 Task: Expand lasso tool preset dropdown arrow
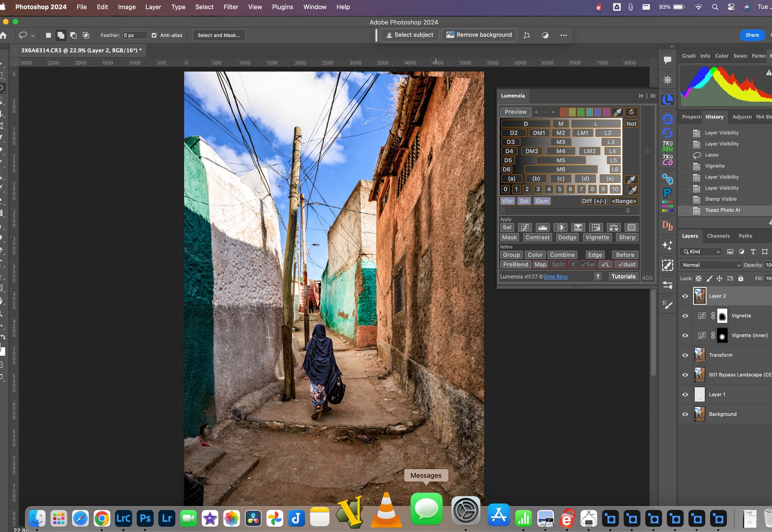(33, 36)
